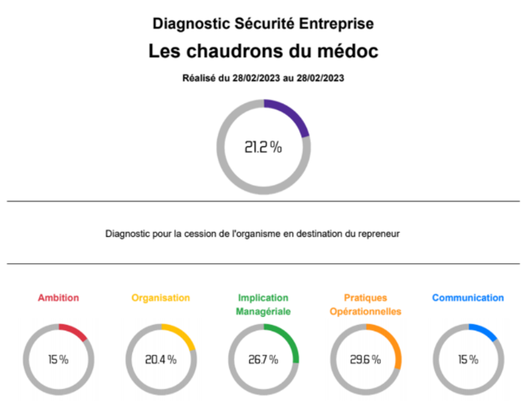Click the Diagnostic Sécurité Entreprise title
Image resolution: width=532 pixels, height=409 pixels.
pos(263,24)
